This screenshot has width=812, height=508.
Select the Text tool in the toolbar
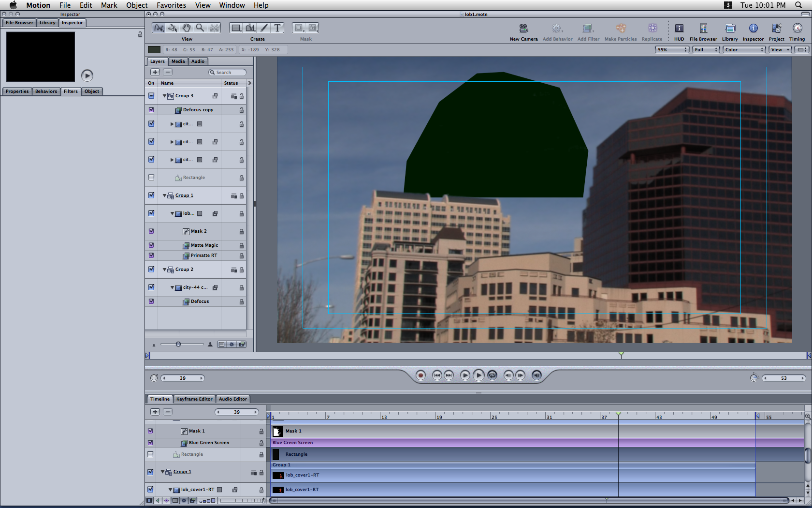pos(277,28)
